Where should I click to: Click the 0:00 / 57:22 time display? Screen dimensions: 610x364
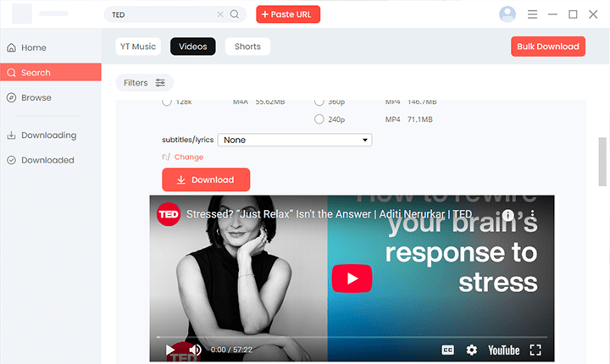(x=231, y=350)
